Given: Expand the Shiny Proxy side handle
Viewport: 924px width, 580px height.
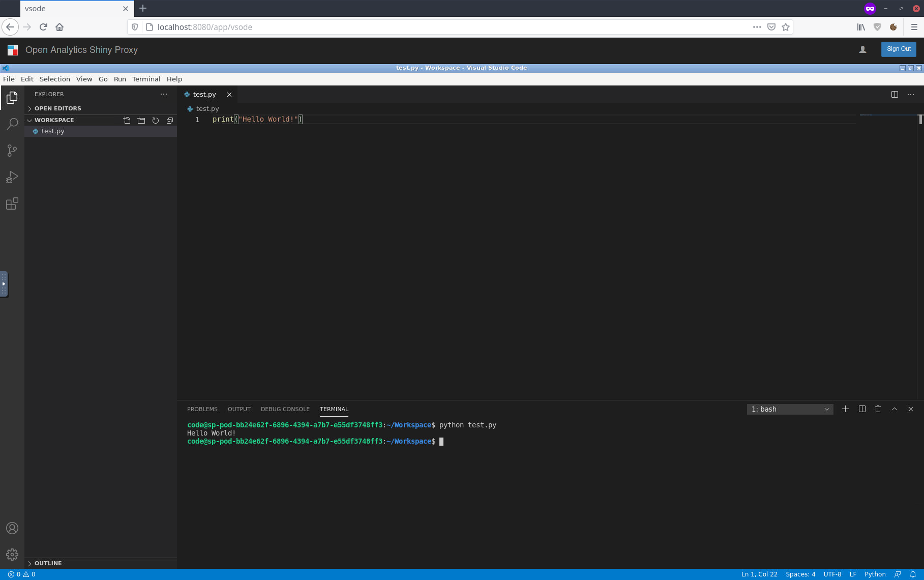Looking at the screenshot, I should pyautogui.click(x=4, y=284).
